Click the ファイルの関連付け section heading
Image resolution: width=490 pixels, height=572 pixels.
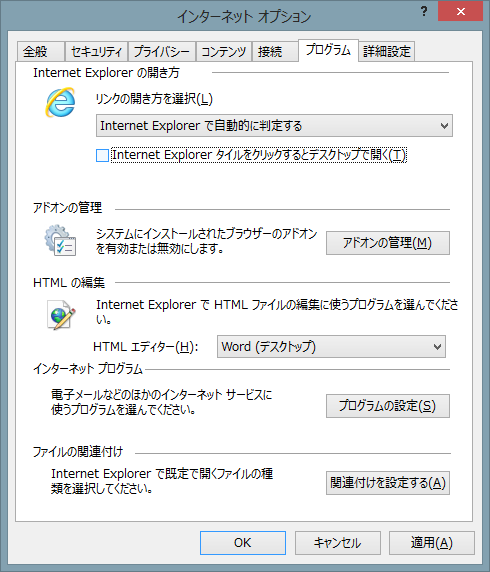tap(78, 452)
